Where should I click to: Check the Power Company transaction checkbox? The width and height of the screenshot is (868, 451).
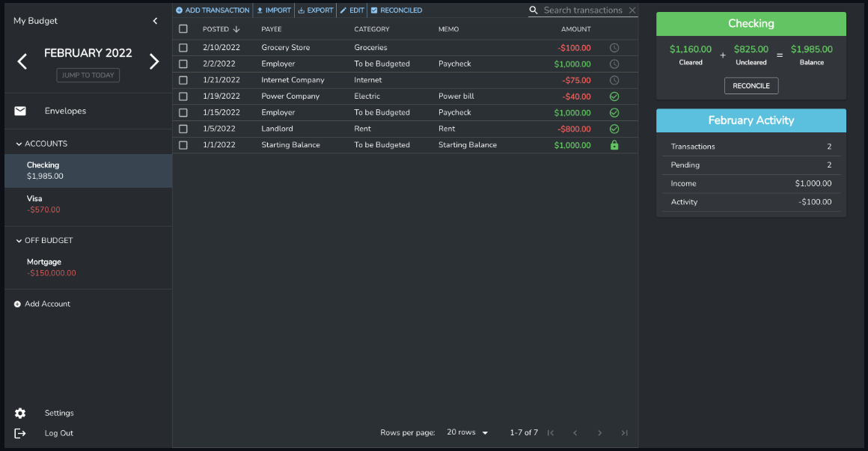click(x=183, y=96)
